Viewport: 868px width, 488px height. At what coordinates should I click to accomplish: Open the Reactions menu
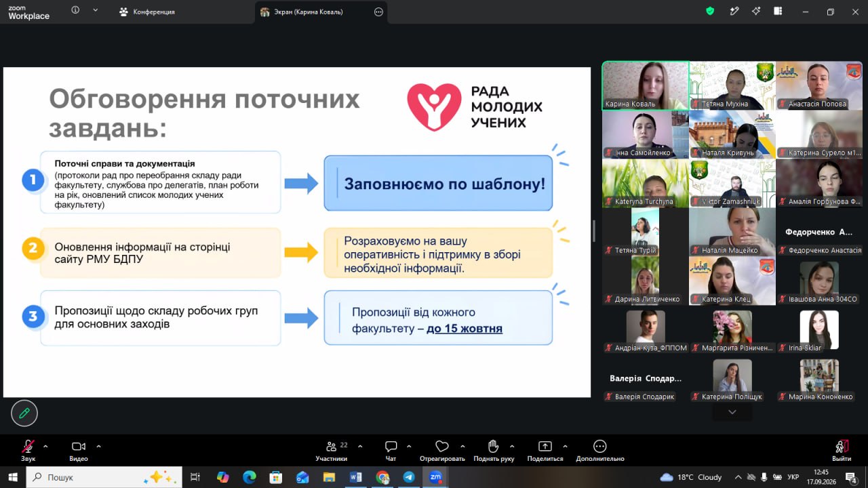tap(442, 451)
